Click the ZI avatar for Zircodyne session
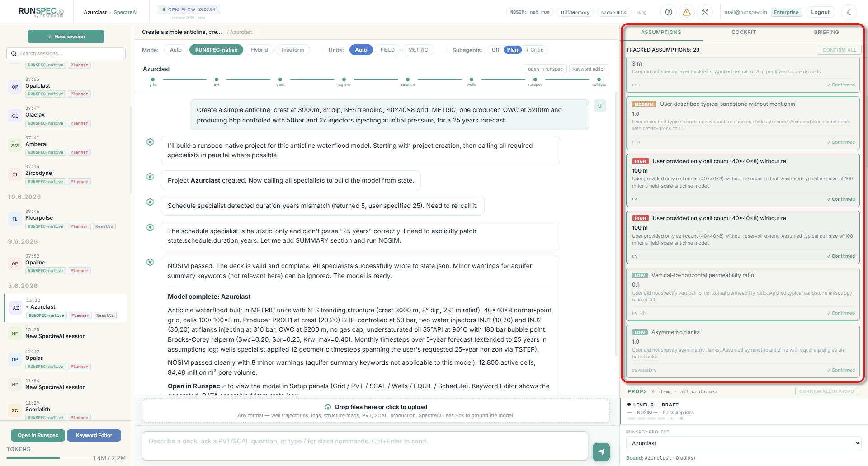 15,174
